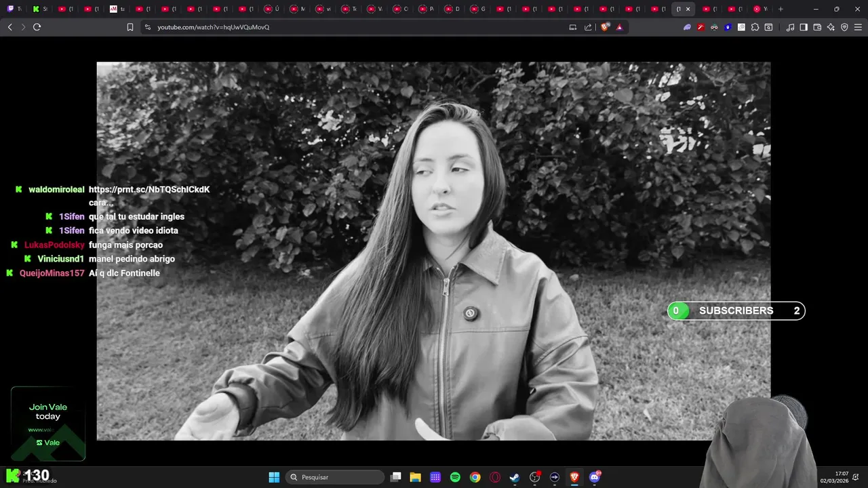
Task: Click username QueijoMinas157 in chat
Action: [x=52, y=273]
